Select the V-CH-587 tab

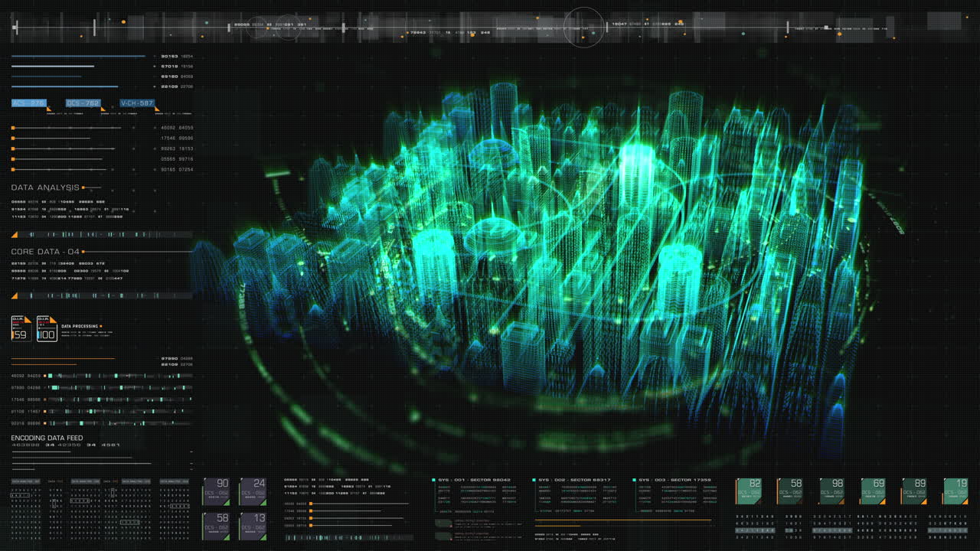pyautogui.click(x=138, y=102)
